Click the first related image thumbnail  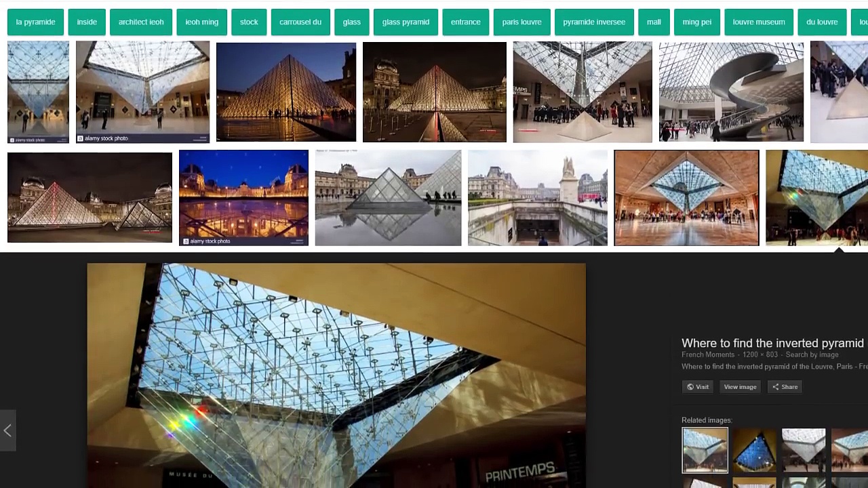(705, 449)
